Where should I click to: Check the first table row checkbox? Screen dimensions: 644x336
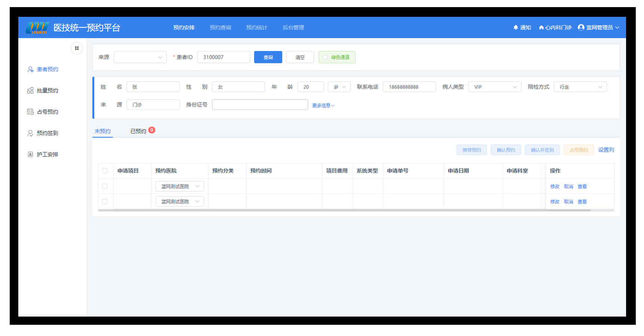pyautogui.click(x=105, y=186)
